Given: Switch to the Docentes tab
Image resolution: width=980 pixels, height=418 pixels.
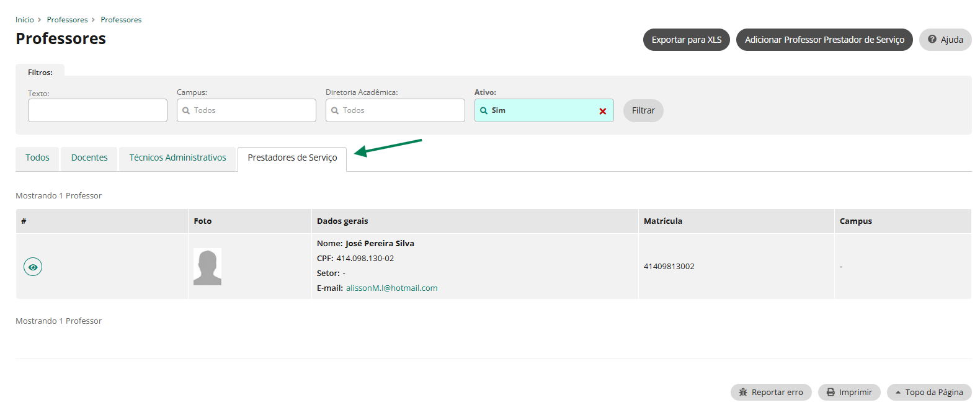Looking at the screenshot, I should tap(89, 158).
